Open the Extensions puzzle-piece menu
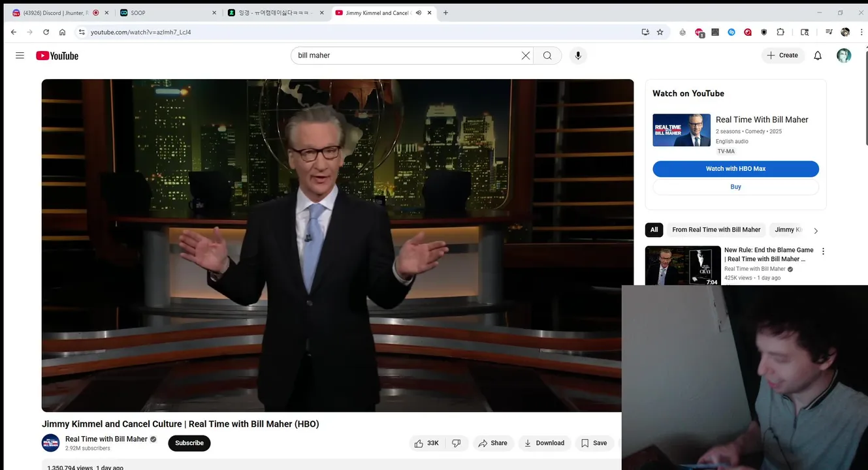This screenshot has height=470, width=868. (780, 32)
